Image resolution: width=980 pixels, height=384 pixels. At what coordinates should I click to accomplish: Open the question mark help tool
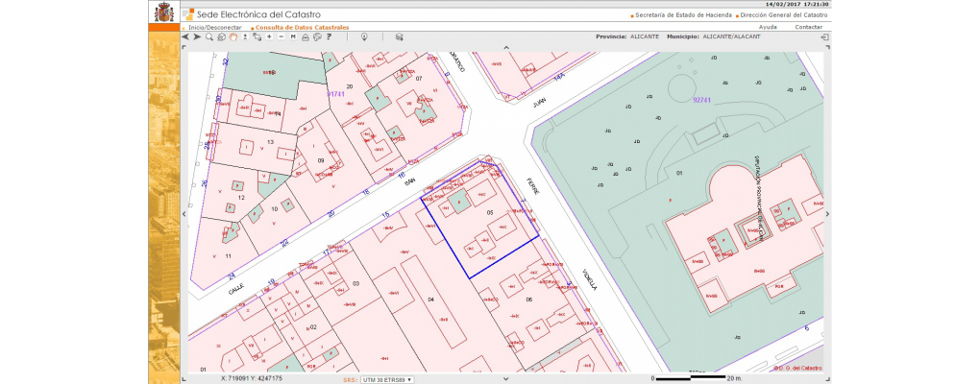point(328,36)
